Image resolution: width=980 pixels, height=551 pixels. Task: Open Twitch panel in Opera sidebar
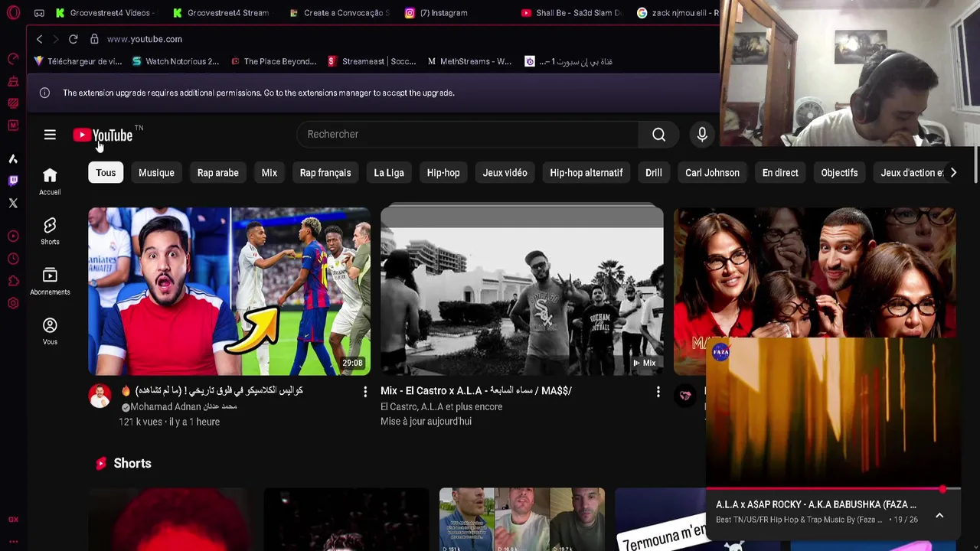pos(13,181)
